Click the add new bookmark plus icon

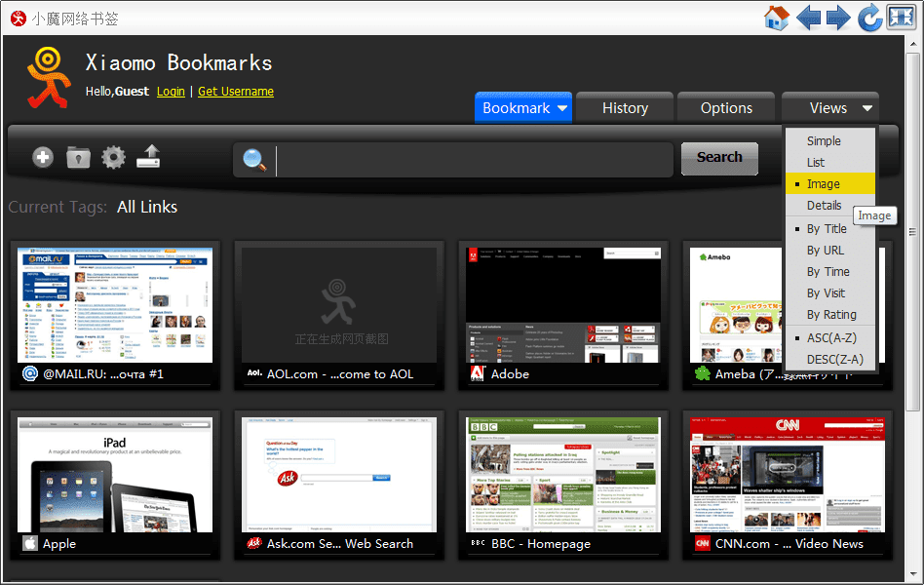(x=42, y=157)
